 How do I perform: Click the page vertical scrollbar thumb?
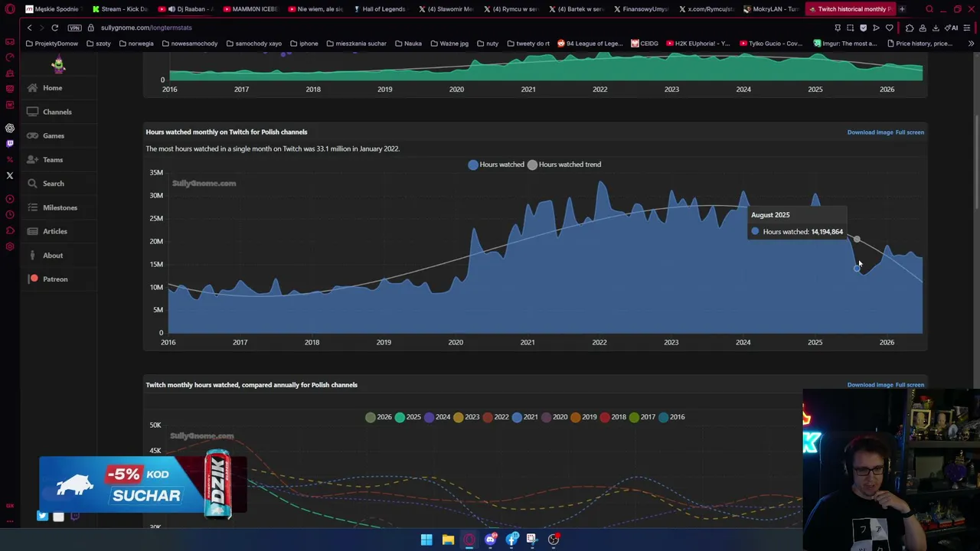pos(977,162)
